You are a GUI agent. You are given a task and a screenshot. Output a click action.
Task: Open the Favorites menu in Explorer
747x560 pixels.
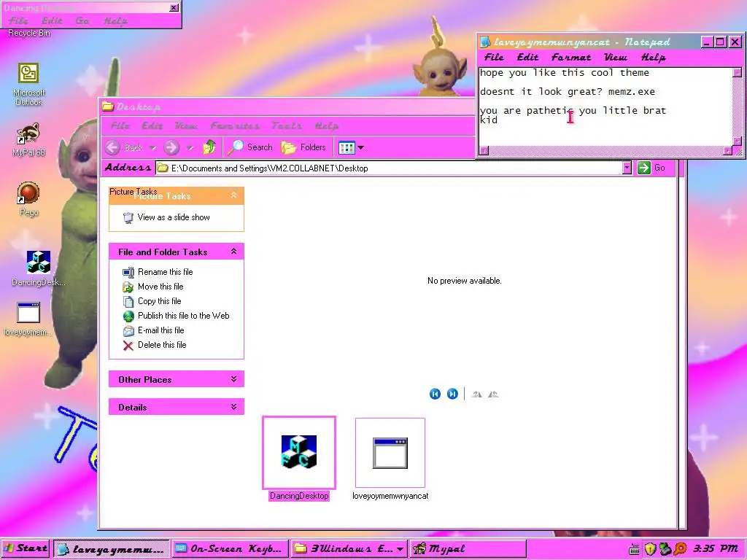(x=235, y=125)
